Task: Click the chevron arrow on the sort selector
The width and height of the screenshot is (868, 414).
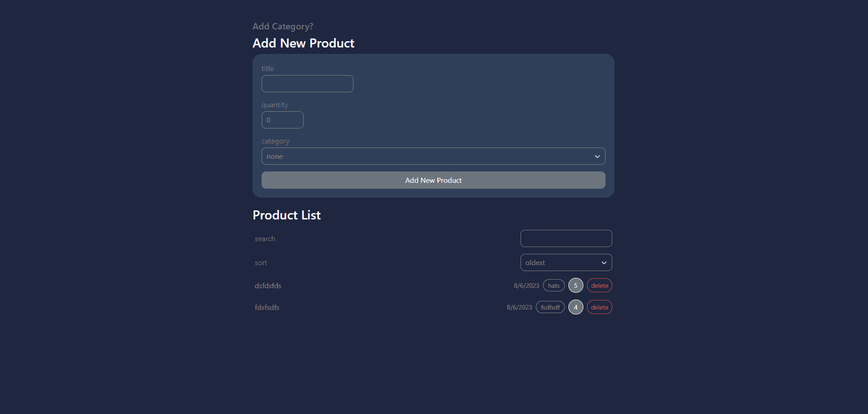Action: click(604, 262)
